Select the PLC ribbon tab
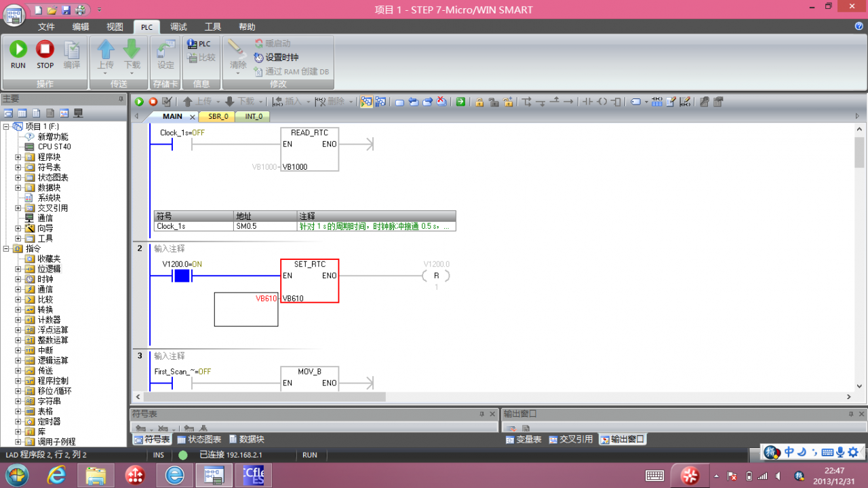868x488 pixels. 146,27
